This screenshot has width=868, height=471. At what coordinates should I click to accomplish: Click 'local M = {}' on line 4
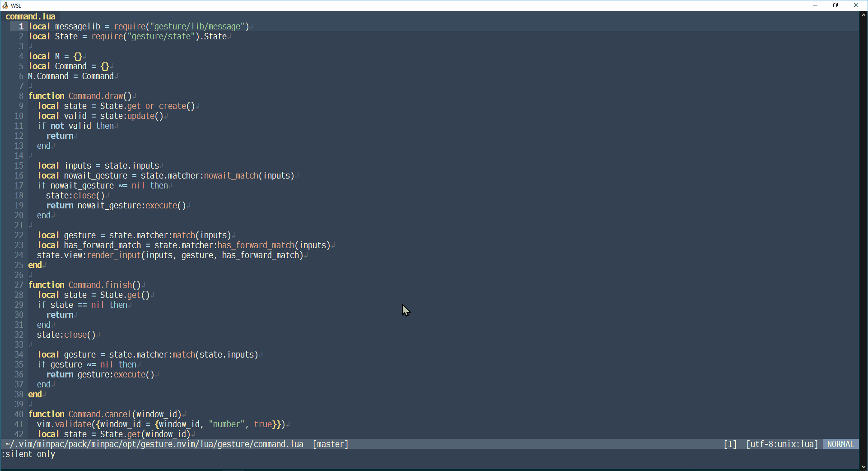(x=55, y=57)
